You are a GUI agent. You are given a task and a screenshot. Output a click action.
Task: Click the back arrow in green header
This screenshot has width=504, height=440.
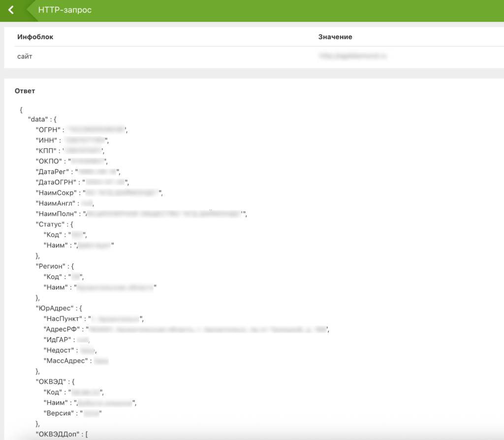[x=11, y=10]
